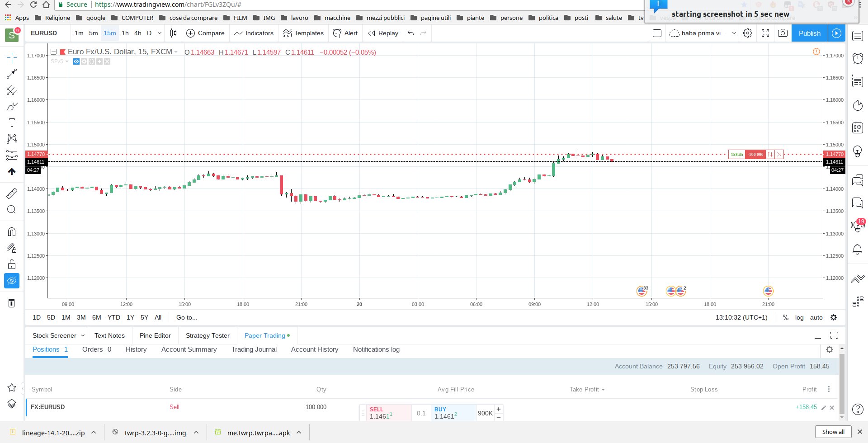Open the watchlist panel in right sidebar

(x=858, y=36)
